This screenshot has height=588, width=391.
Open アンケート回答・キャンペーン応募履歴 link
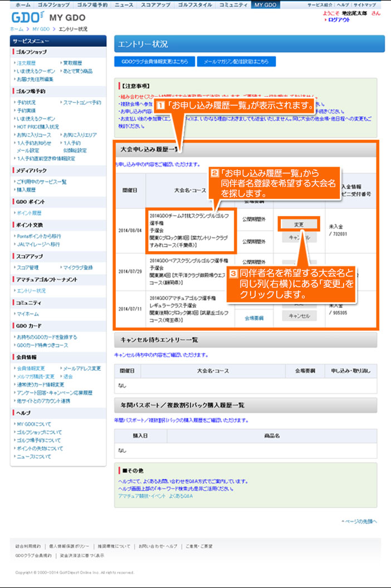[55, 393]
